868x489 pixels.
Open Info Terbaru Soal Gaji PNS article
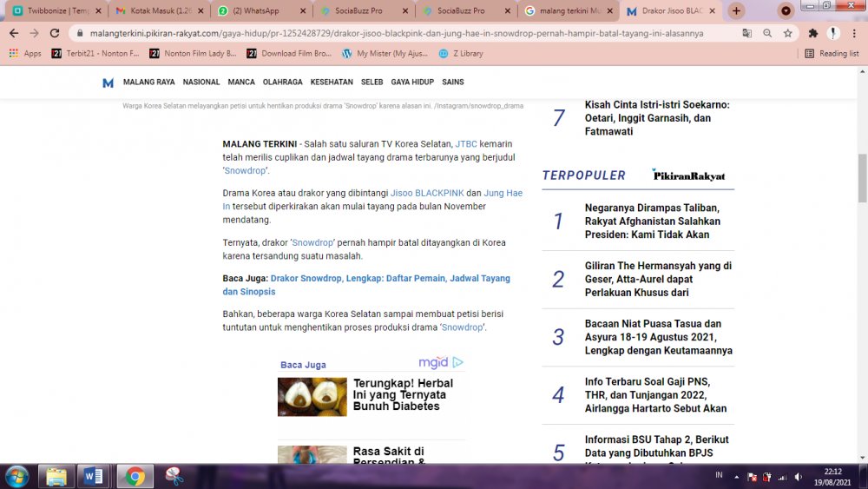(655, 395)
